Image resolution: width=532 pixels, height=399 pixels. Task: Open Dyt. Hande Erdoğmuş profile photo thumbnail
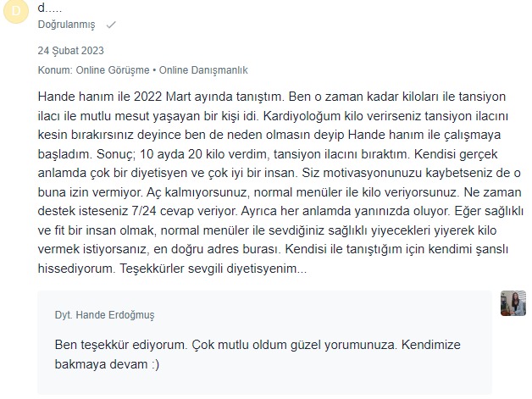click(x=513, y=303)
